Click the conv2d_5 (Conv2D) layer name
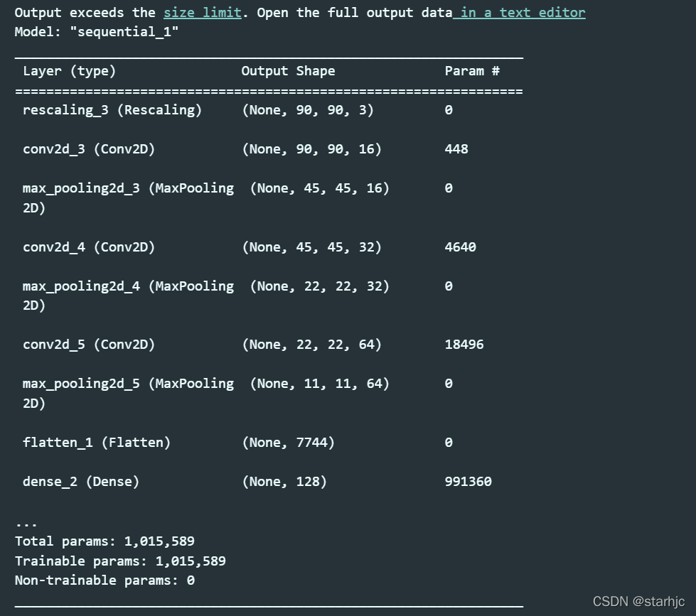 [x=89, y=345]
